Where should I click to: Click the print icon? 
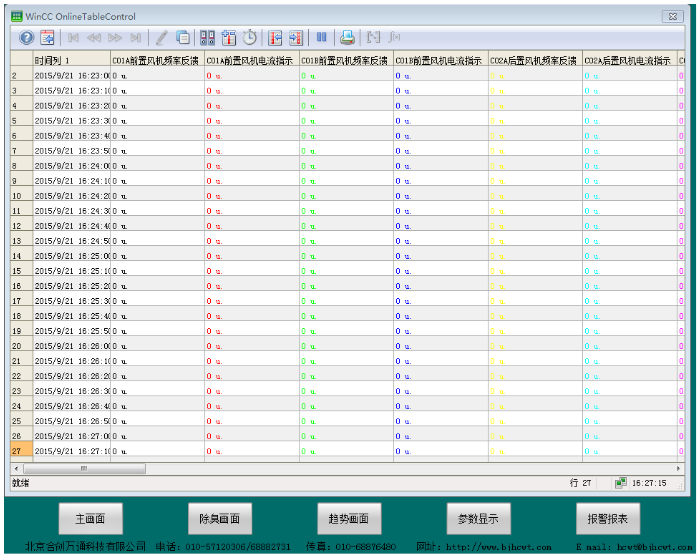point(347,38)
